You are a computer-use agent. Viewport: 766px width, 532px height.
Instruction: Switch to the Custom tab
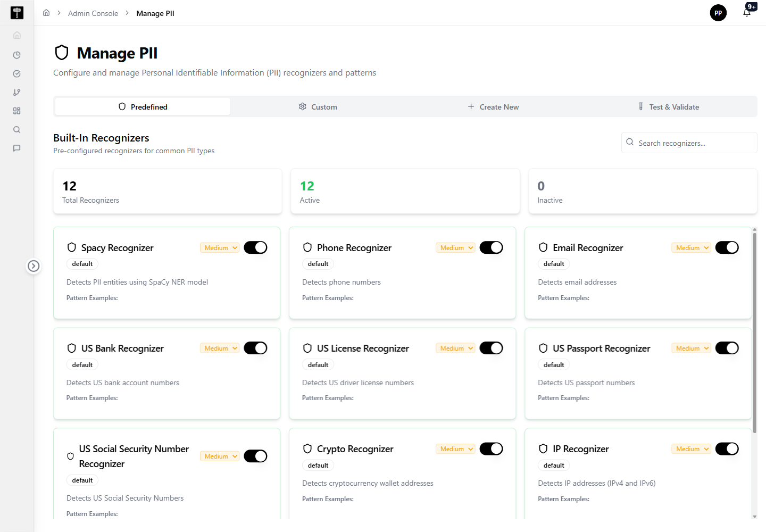tap(318, 106)
